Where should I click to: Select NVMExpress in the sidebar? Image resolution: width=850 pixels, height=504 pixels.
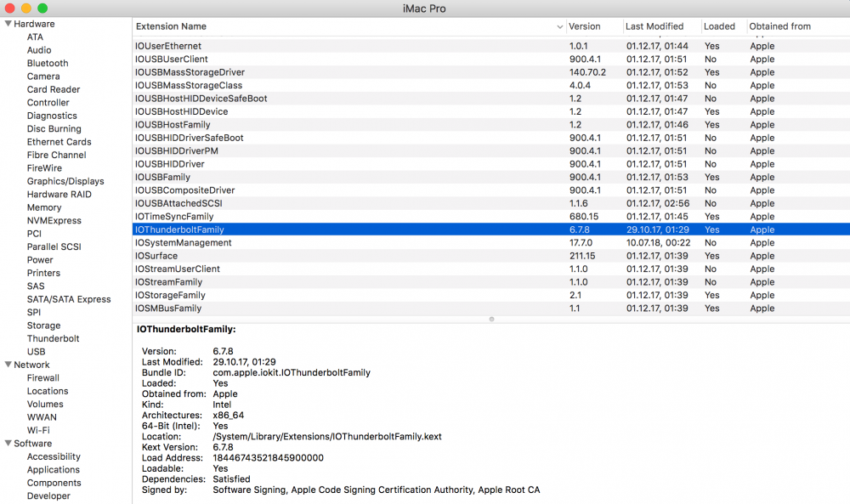[x=54, y=221]
